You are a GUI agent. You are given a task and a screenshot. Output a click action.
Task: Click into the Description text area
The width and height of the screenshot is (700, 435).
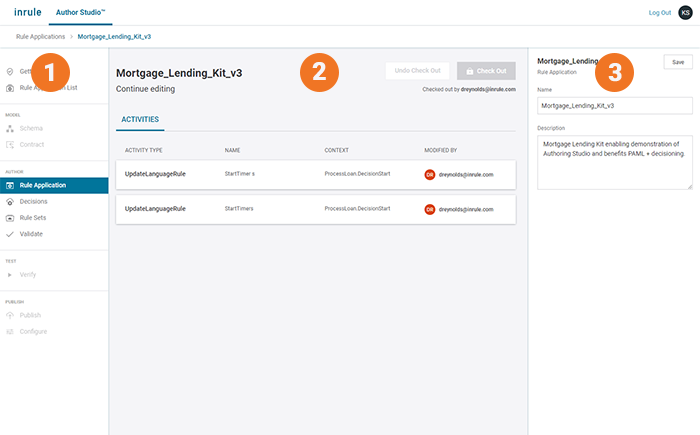(x=614, y=162)
